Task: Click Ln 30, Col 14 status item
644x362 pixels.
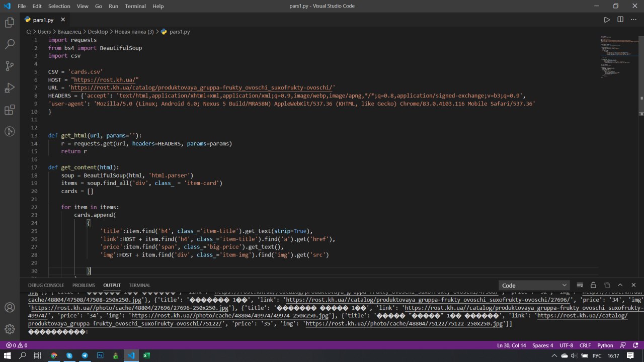Action: (512, 345)
